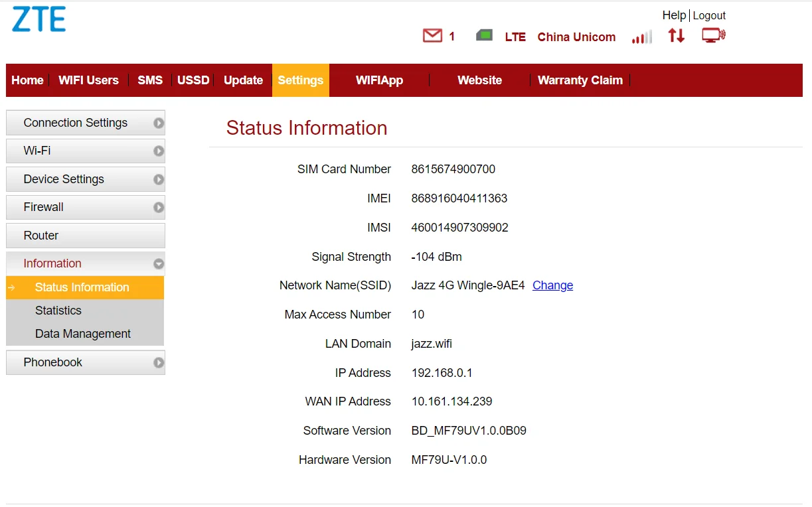Switch to the SMS tab

tap(150, 80)
